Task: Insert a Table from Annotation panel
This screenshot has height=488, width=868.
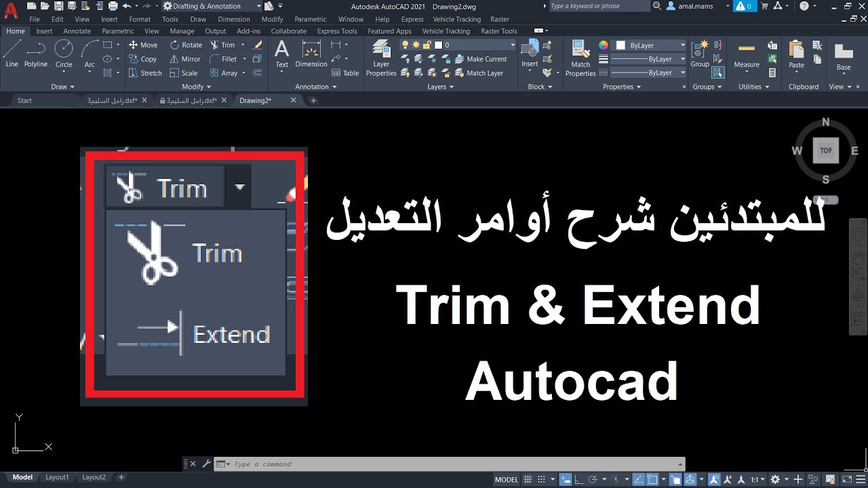Action: click(x=345, y=73)
